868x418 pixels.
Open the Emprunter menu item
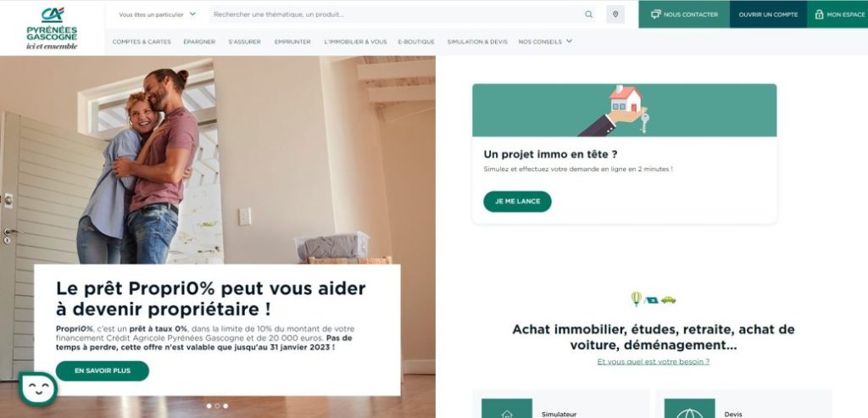[292, 42]
